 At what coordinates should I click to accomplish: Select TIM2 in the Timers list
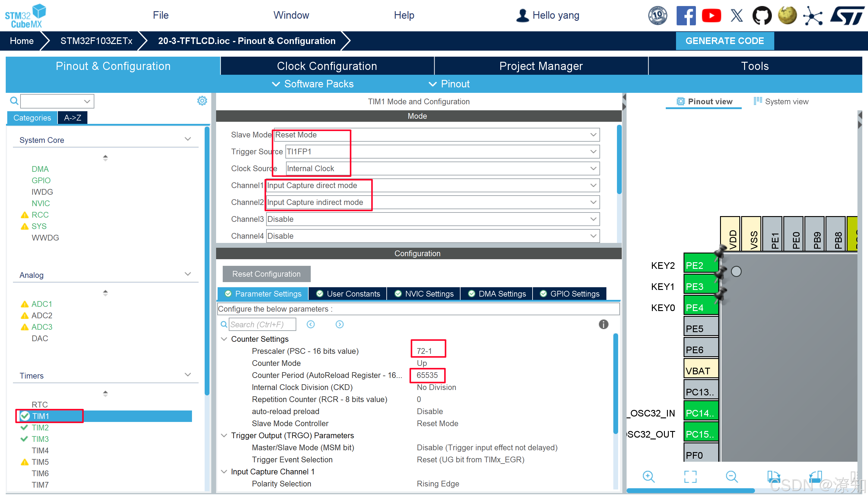40,428
